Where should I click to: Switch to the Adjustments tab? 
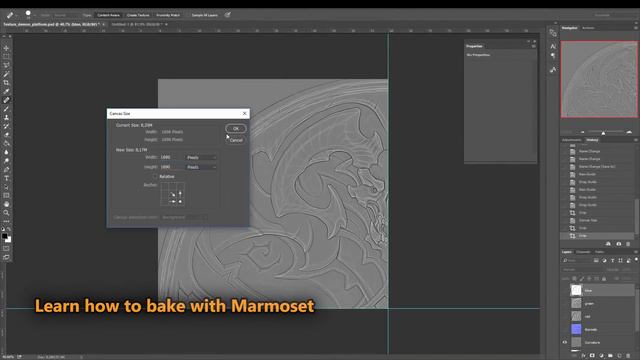pos(571,140)
